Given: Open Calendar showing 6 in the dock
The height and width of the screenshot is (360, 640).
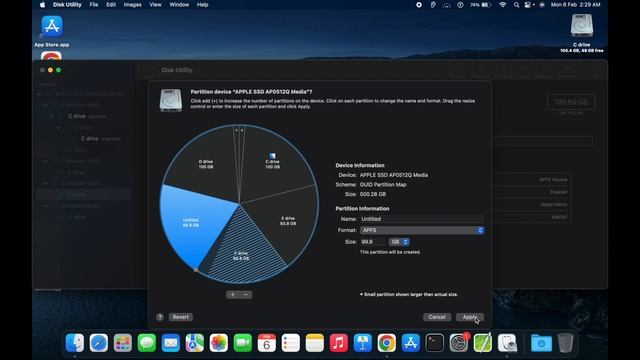Looking at the screenshot, I should [x=267, y=342].
